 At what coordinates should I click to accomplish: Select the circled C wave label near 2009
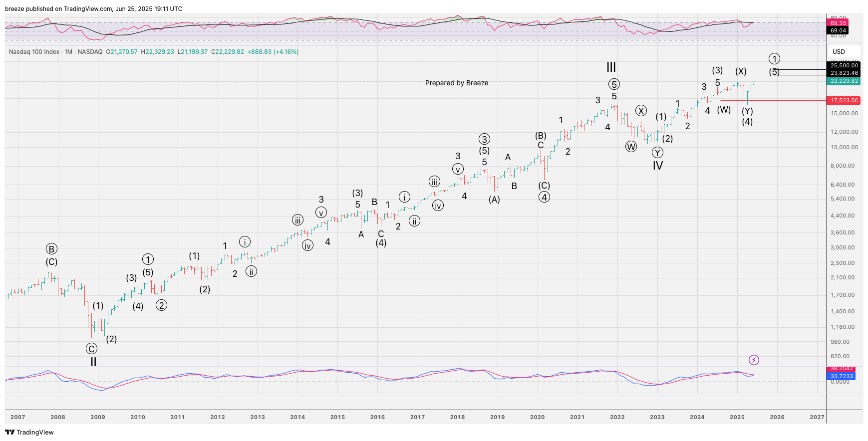click(91, 349)
